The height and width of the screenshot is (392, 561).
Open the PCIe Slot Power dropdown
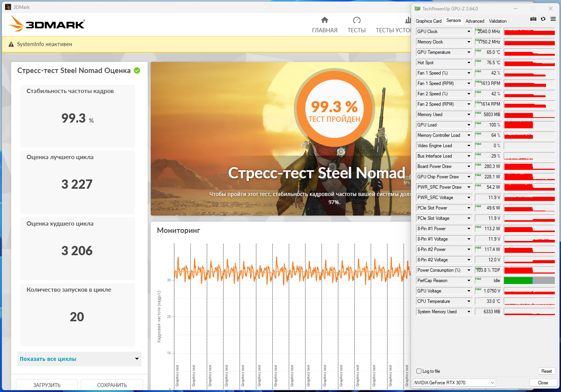point(469,208)
